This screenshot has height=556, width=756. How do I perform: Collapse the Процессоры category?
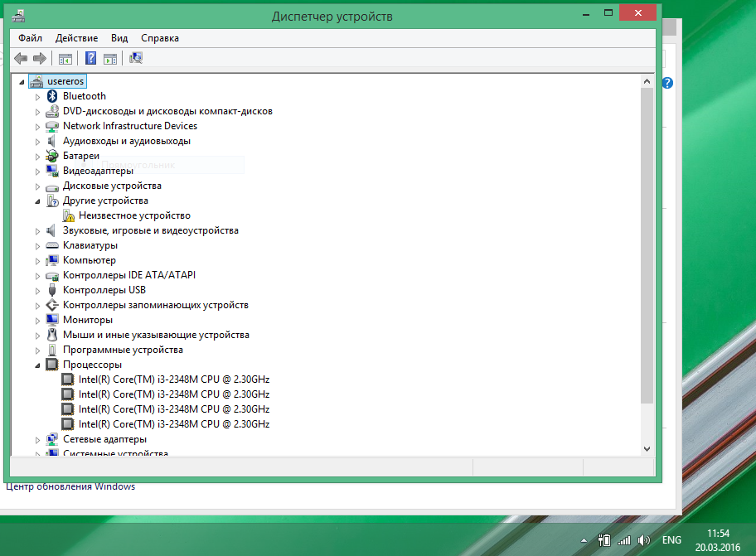coord(37,365)
